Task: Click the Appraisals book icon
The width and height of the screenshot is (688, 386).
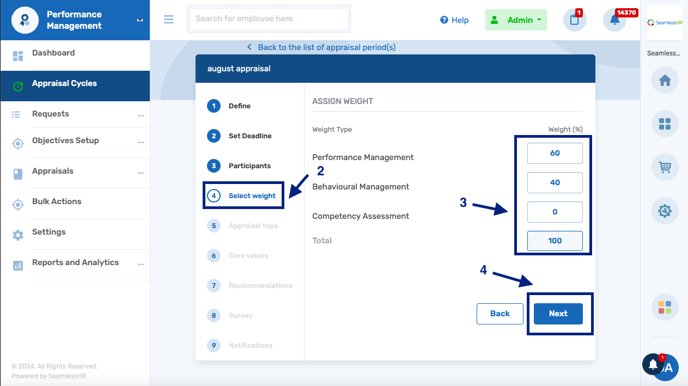Action: pyautogui.click(x=18, y=174)
